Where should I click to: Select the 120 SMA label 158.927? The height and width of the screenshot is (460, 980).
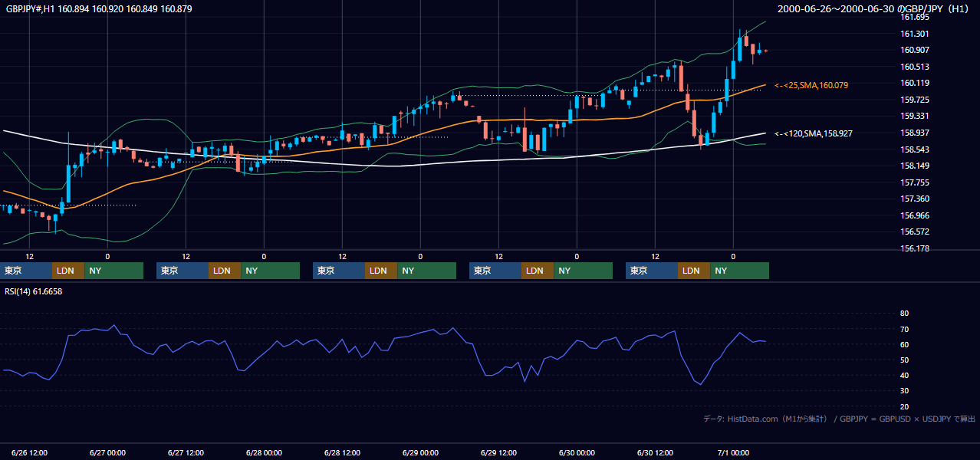point(814,133)
